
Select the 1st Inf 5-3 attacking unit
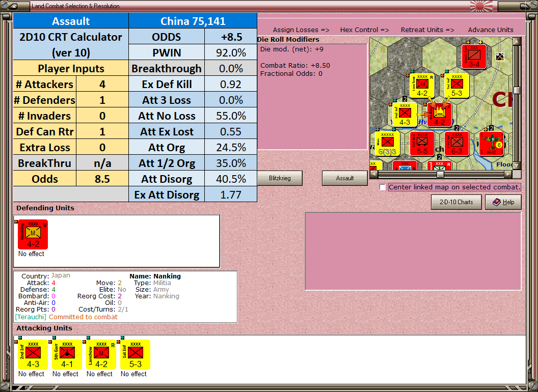click(135, 354)
